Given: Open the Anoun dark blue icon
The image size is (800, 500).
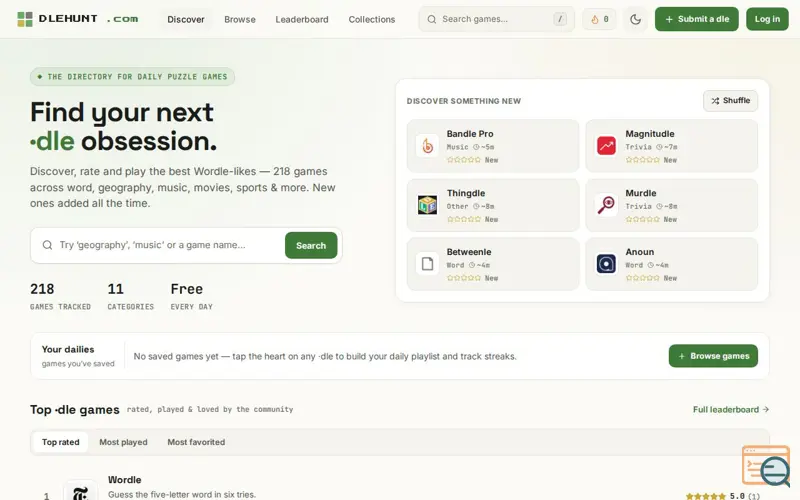Looking at the screenshot, I should point(606,264).
